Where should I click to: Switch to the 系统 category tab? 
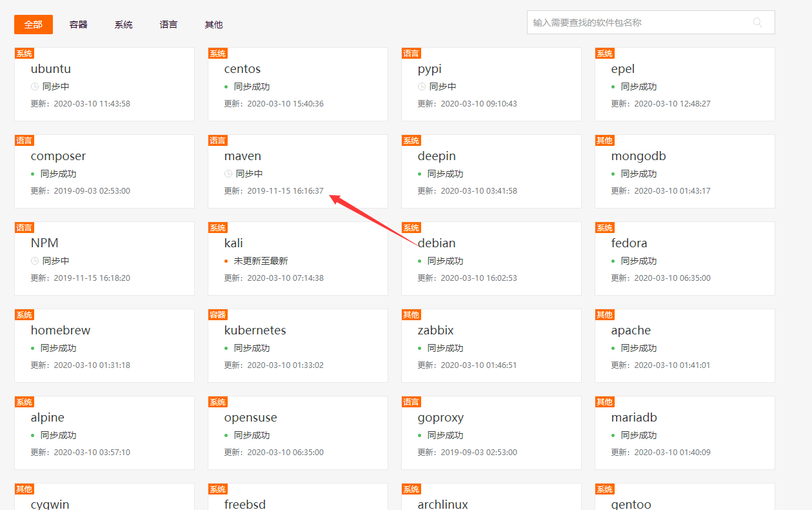(124, 25)
